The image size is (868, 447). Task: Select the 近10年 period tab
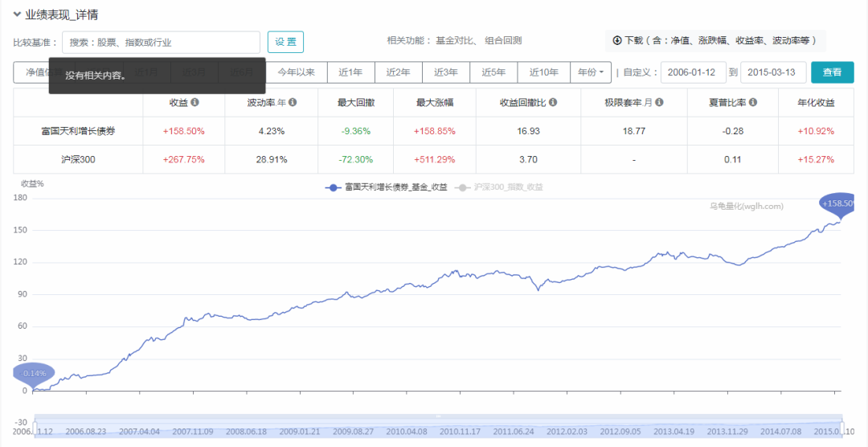(x=543, y=72)
